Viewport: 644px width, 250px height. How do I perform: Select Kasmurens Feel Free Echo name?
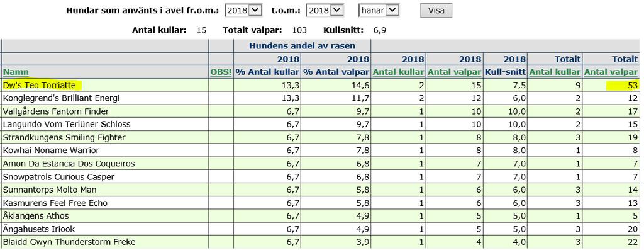point(55,203)
